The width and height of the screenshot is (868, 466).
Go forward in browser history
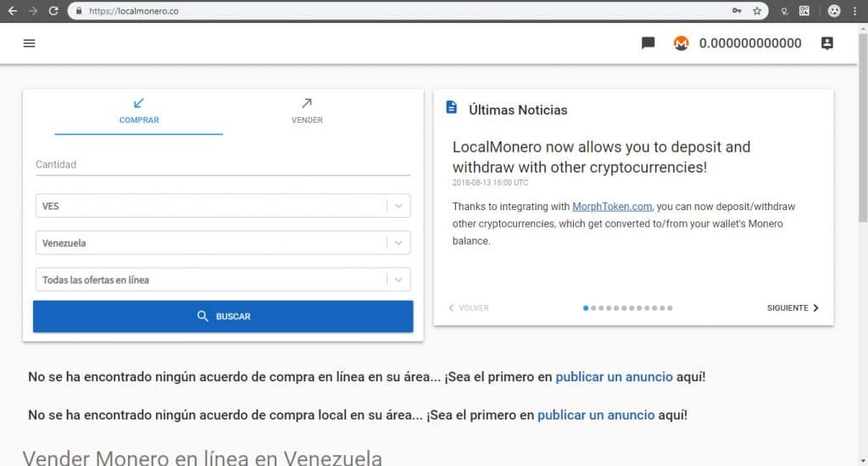click(x=33, y=10)
